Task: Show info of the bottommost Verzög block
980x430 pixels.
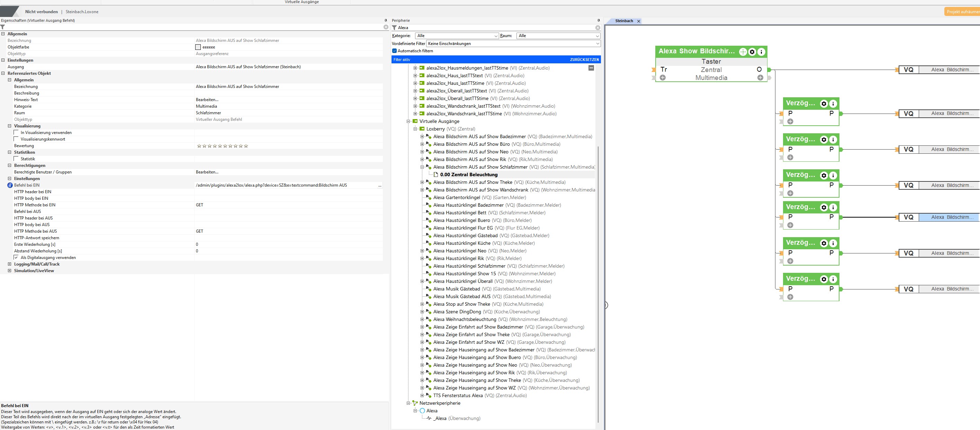Action: point(833,279)
